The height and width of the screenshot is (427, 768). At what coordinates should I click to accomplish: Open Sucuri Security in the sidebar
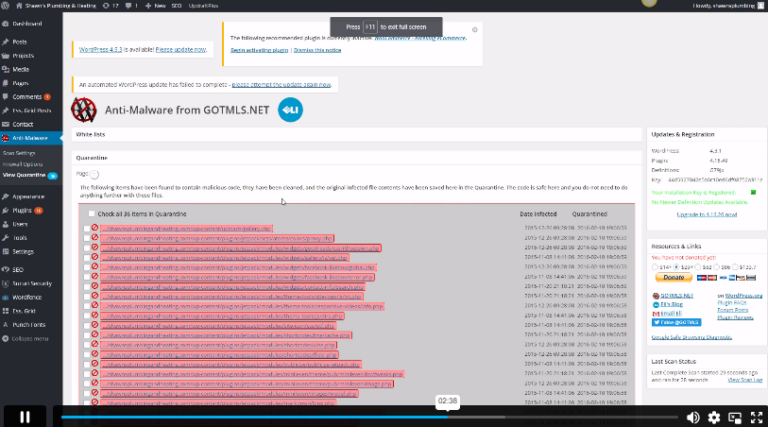[32, 284]
